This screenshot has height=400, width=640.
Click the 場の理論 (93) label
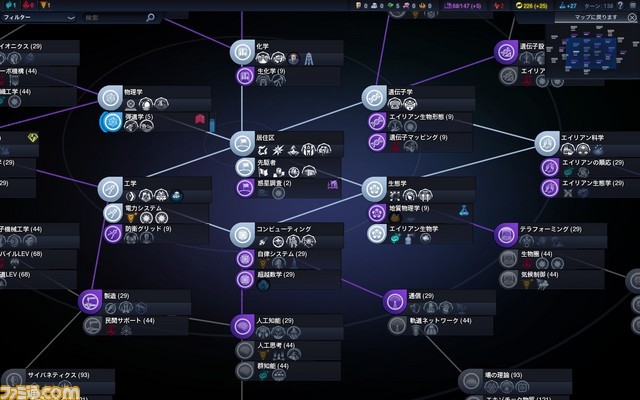503,375
